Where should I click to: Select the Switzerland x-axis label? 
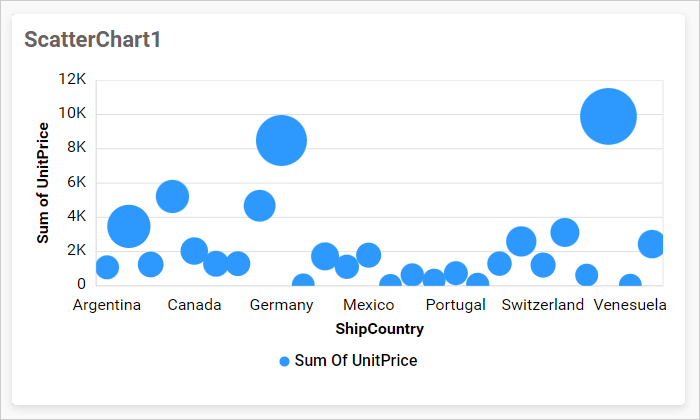543,305
